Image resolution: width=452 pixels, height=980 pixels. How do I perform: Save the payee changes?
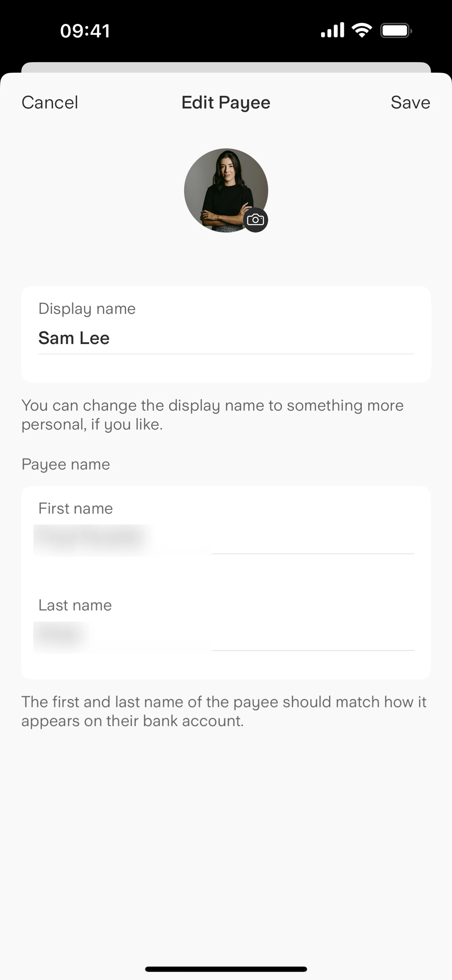point(410,102)
